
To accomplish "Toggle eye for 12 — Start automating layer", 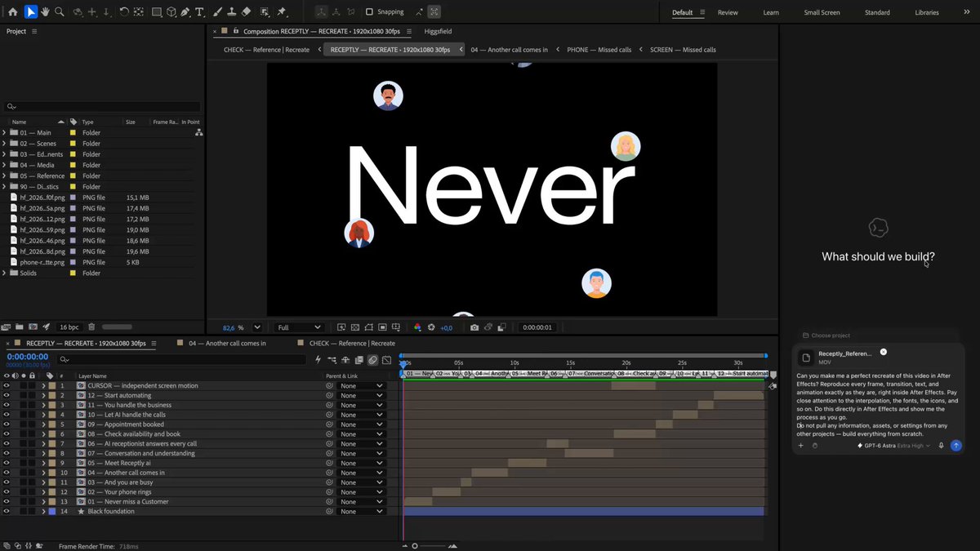I will pos(7,395).
